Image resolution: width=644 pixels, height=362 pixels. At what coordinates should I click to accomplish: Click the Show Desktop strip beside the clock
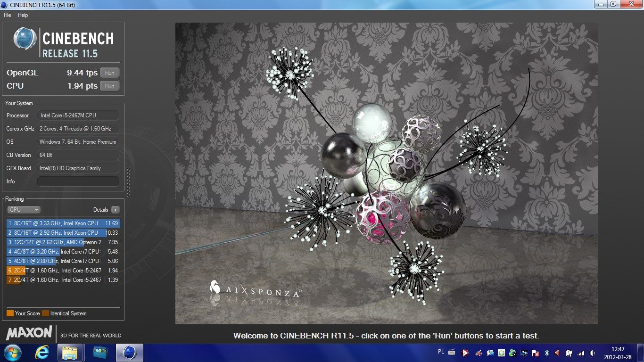(640, 353)
